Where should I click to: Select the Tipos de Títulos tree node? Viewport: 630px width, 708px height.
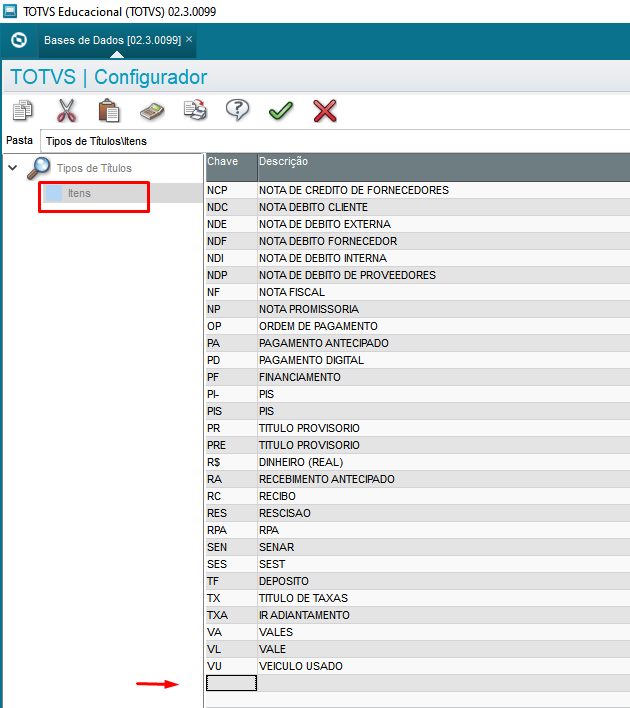click(94, 168)
